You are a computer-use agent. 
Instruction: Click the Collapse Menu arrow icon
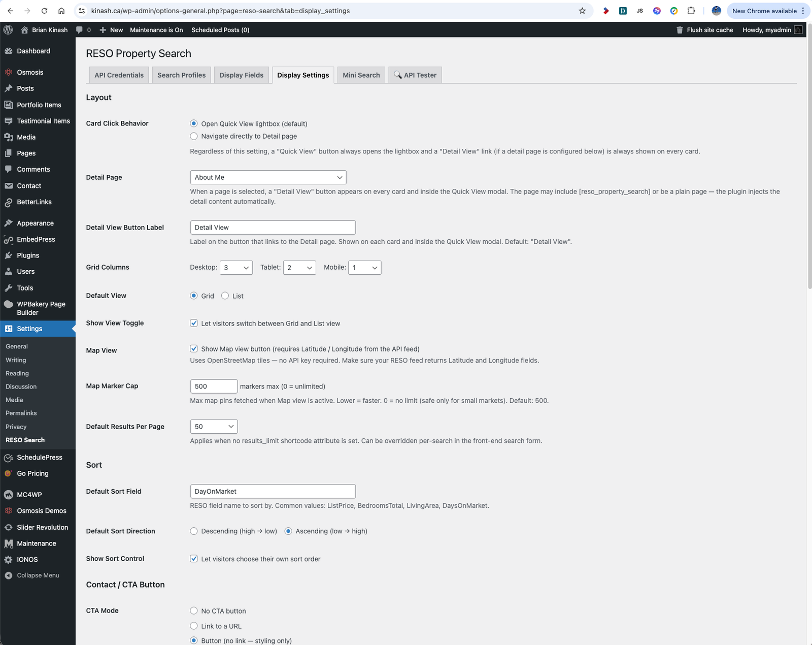[9, 575]
